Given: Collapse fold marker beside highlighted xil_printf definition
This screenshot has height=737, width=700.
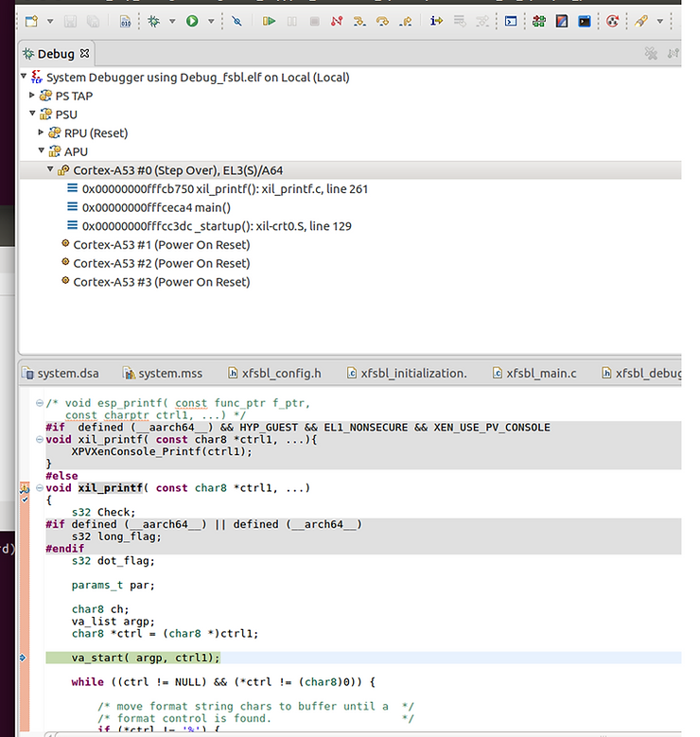Looking at the screenshot, I should click(x=40, y=488).
